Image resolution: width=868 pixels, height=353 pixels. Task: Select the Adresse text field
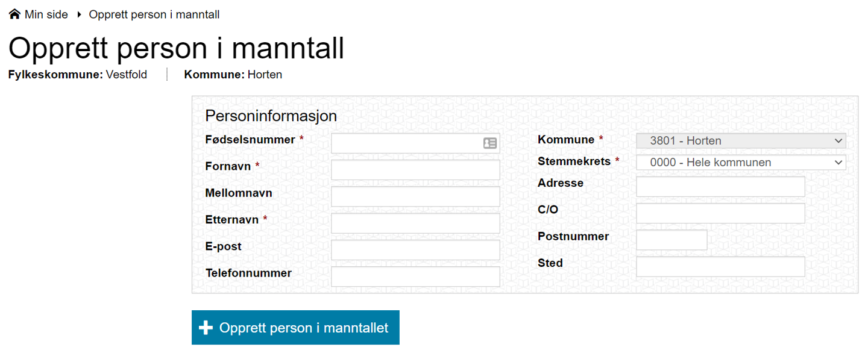[x=720, y=186]
